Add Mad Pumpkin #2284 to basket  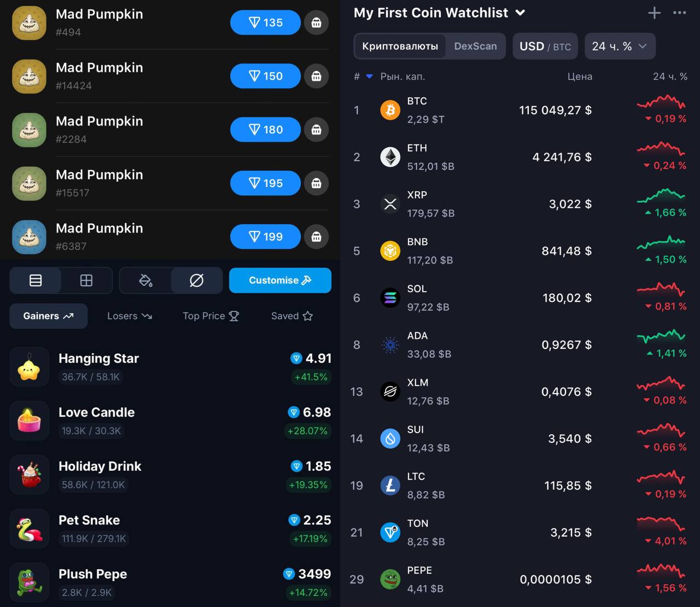(x=316, y=130)
